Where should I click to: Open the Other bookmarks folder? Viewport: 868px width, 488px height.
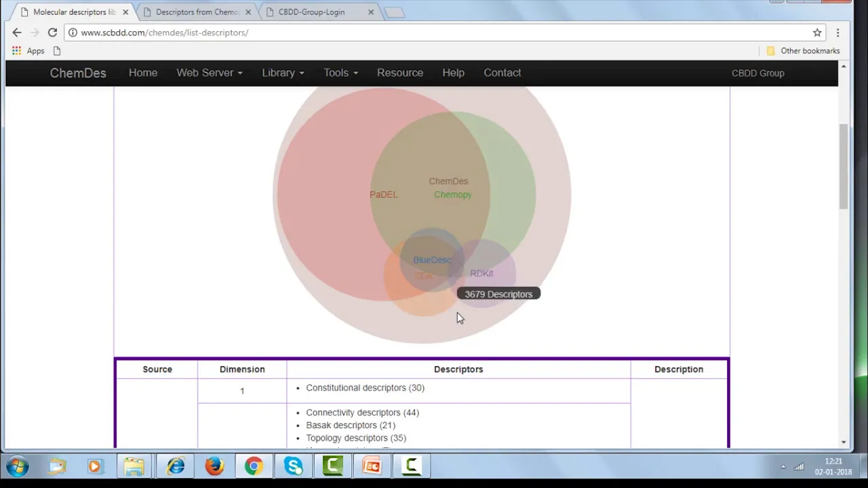(803, 51)
